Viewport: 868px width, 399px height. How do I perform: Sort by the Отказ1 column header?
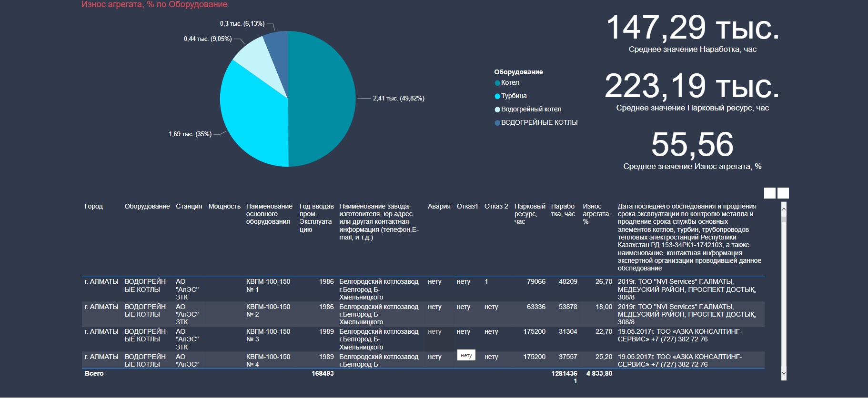pyautogui.click(x=467, y=206)
